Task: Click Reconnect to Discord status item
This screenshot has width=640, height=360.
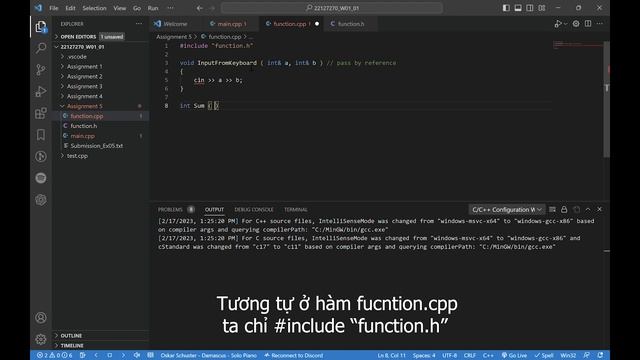Action: [294, 355]
